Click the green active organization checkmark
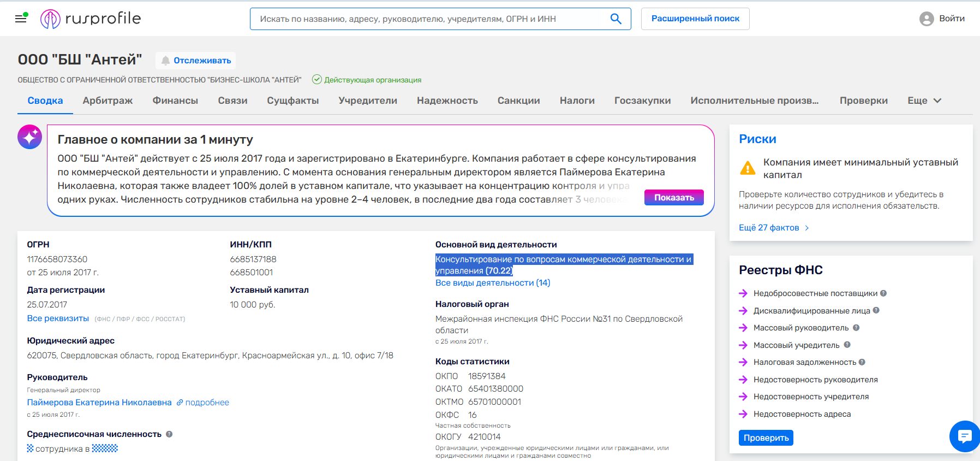The width and height of the screenshot is (980, 461). [316, 80]
